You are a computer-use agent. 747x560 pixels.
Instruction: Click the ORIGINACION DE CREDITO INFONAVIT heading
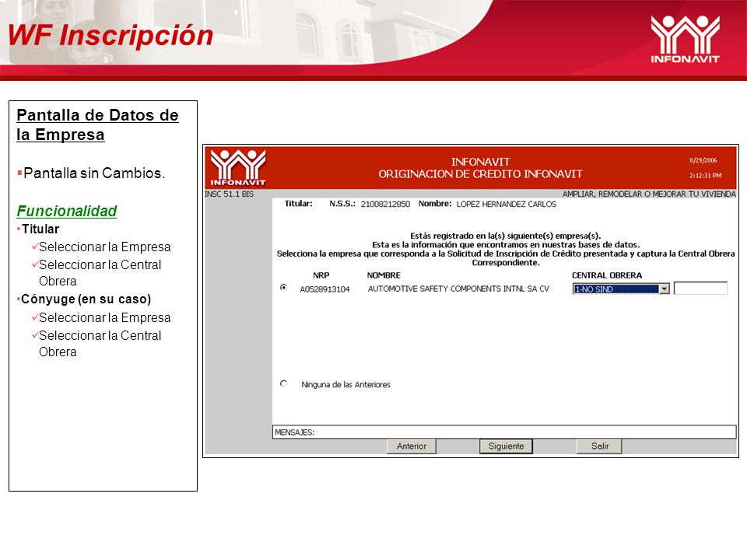(x=480, y=173)
